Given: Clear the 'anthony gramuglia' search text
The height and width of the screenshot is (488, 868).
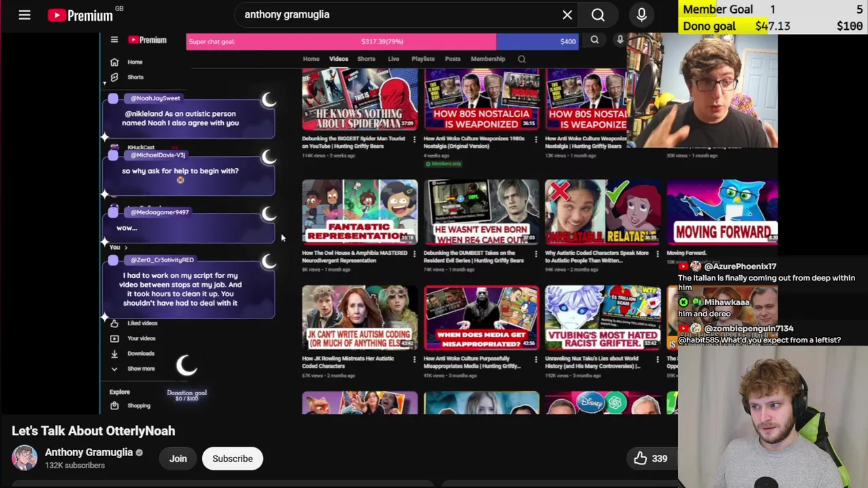Looking at the screenshot, I should 568,14.
